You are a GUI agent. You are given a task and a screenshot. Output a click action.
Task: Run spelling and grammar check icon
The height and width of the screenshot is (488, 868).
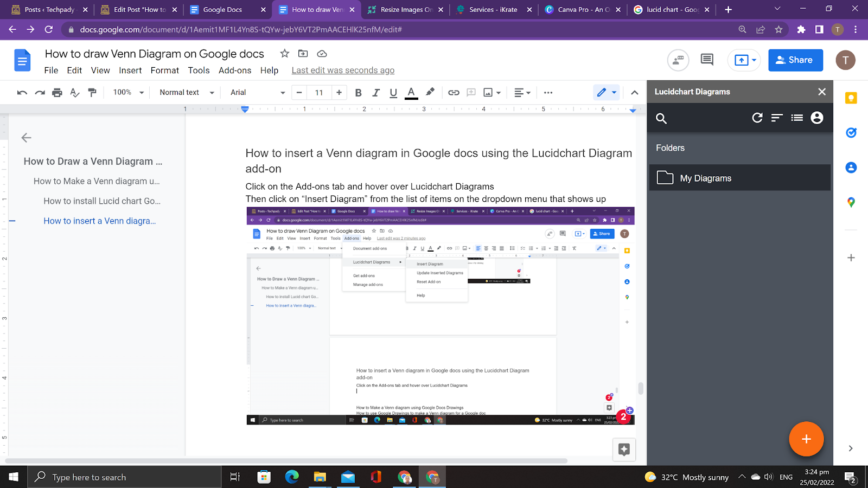click(75, 93)
